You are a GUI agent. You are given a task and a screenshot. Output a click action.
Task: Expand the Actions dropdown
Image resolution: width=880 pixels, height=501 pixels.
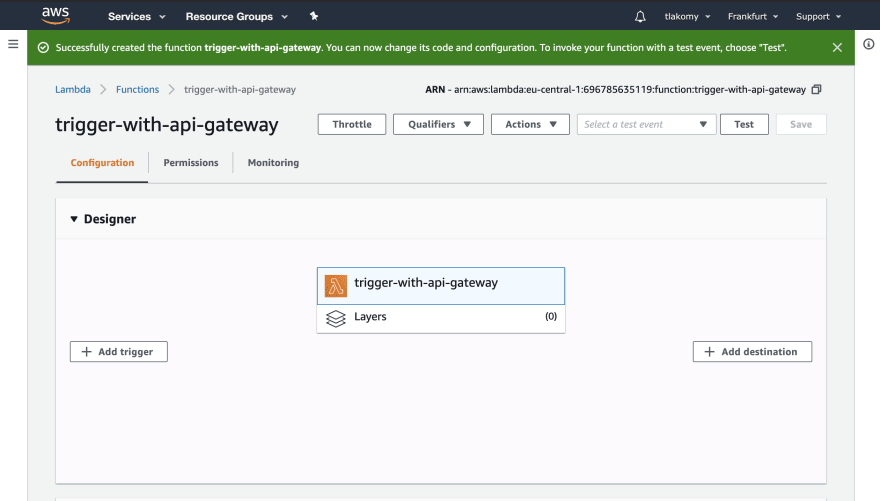point(530,124)
